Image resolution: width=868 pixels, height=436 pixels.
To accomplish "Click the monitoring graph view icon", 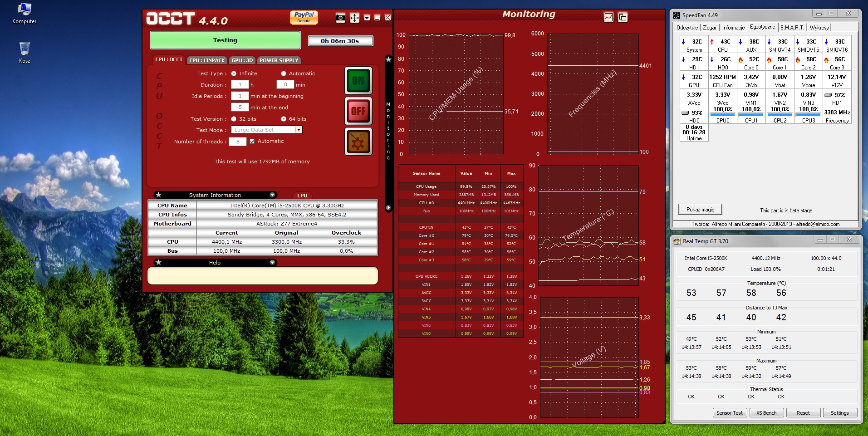I will point(608,17).
